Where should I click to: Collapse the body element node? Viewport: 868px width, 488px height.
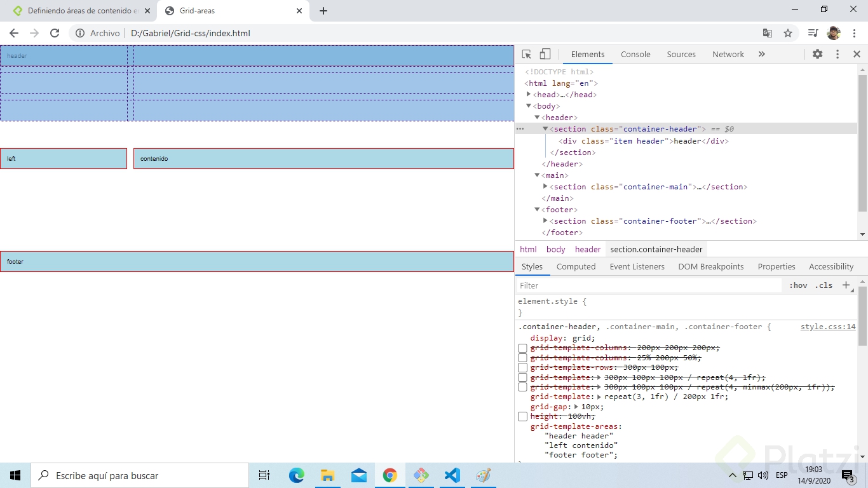(x=529, y=106)
